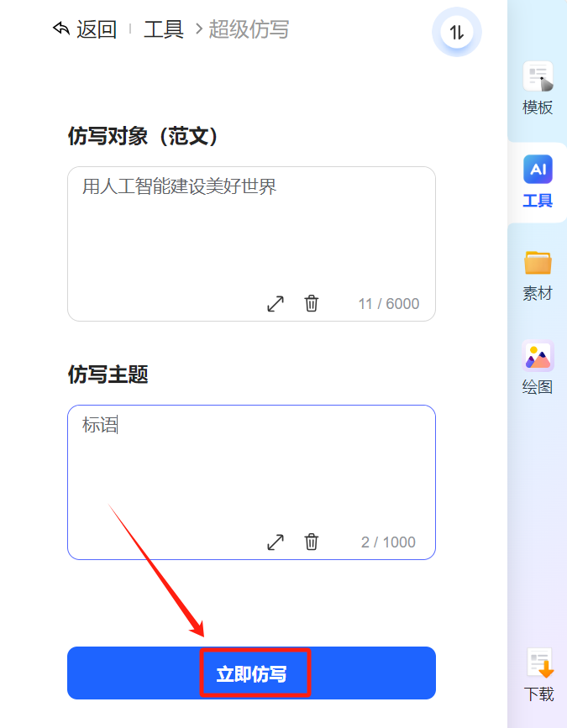This screenshot has height=728, width=567.
Task: Clear 仿写对象 text with trash icon
Action: [x=311, y=304]
